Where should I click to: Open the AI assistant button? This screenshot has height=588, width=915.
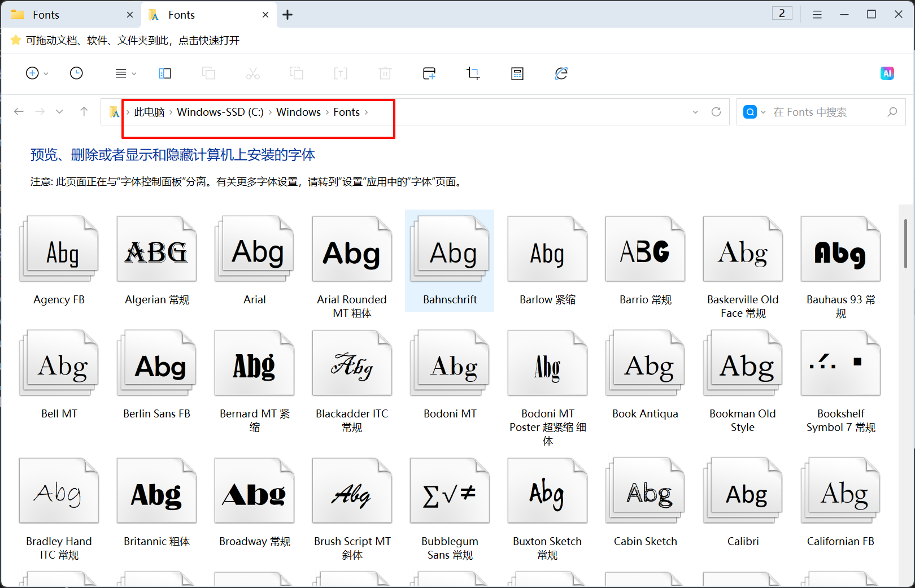pos(887,73)
